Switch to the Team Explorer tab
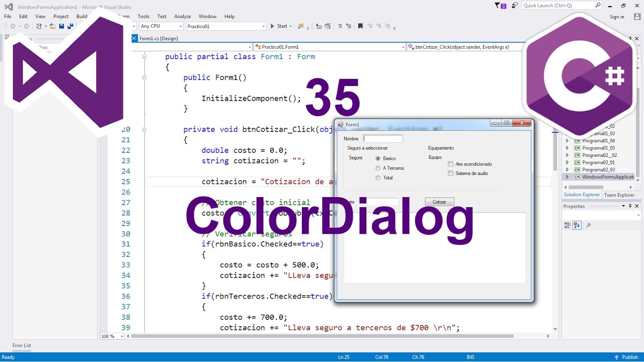644x362 pixels. pos(619,195)
